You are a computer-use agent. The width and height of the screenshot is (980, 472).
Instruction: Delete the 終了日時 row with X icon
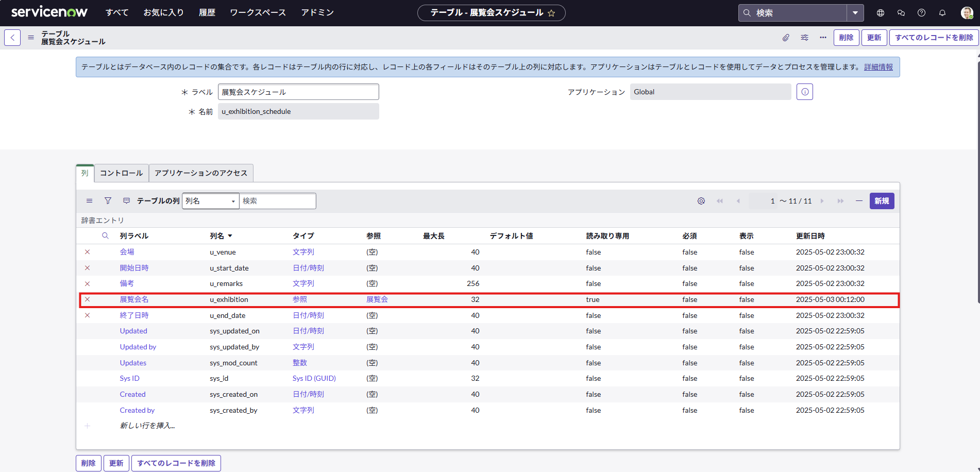point(88,315)
